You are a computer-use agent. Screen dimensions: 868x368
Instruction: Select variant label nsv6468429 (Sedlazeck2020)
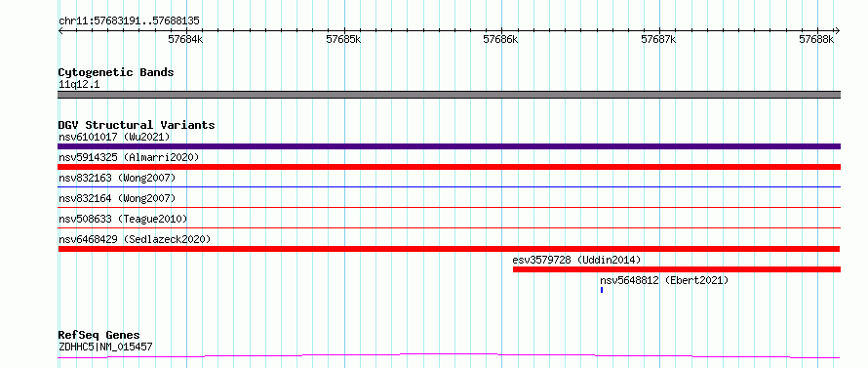pyautogui.click(x=135, y=239)
